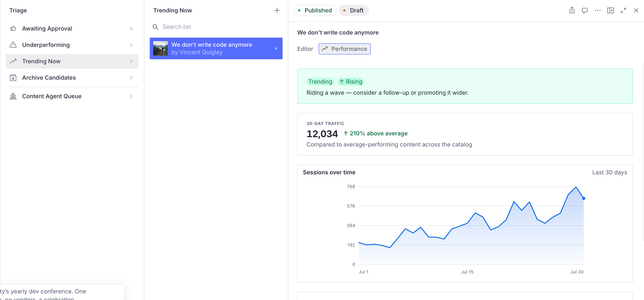644x300 pixels.
Task: Switch to the Published version
Action: (315, 10)
